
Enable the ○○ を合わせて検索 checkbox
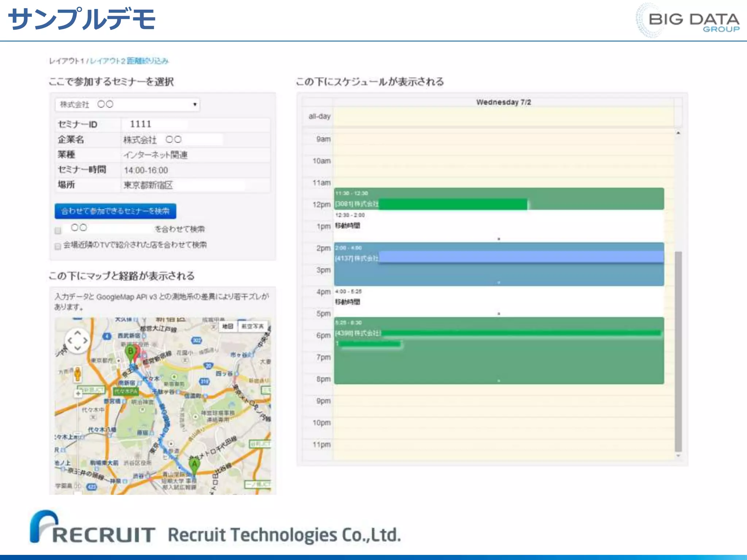58,230
